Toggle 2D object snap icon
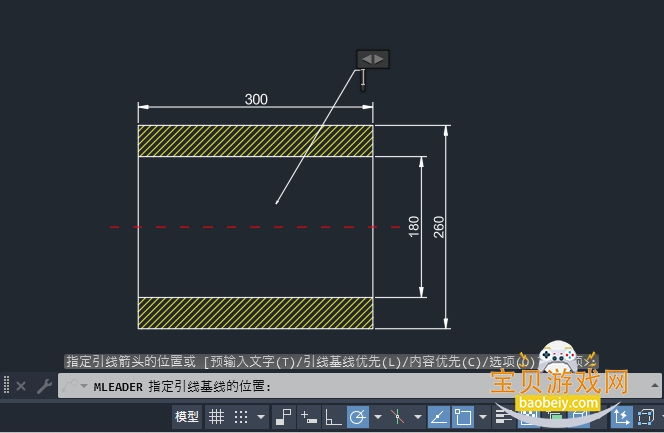This screenshot has width=664, height=433. coord(463,417)
